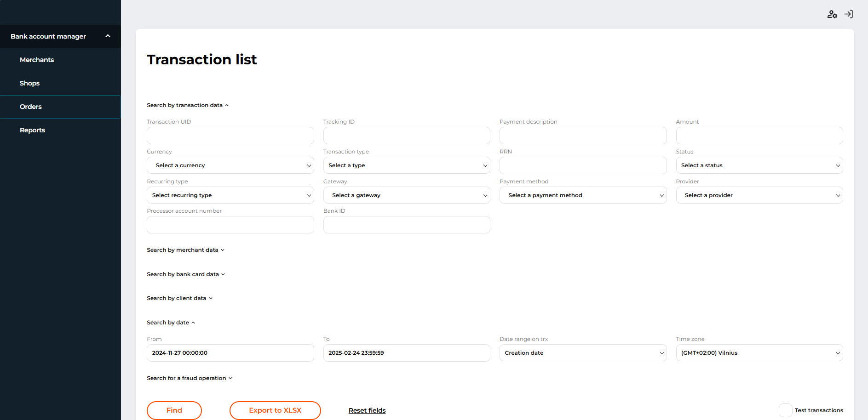Open the Reports sidebar item
The width and height of the screenshot is (868, 420).
pyautogui.click(x=32, y=130)
